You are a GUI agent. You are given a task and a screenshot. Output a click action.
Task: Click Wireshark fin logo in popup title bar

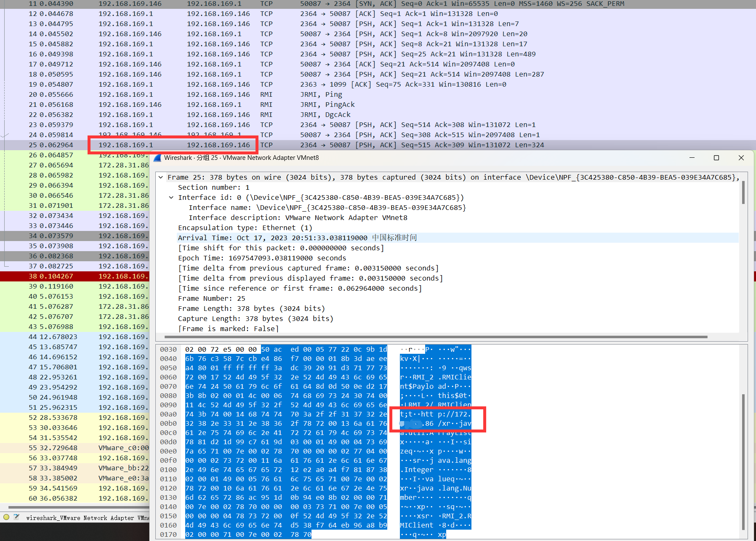coord(157,158)
